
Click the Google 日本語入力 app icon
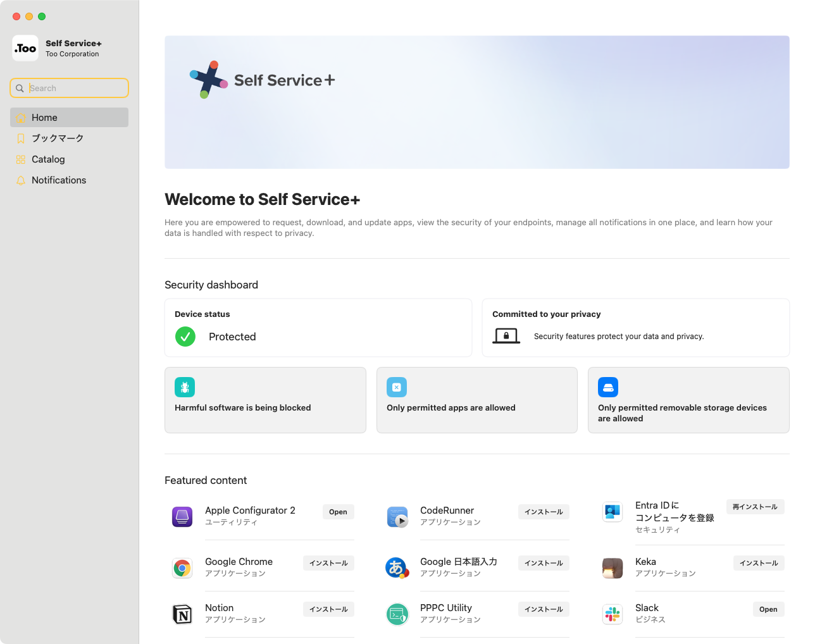point(397,568)
